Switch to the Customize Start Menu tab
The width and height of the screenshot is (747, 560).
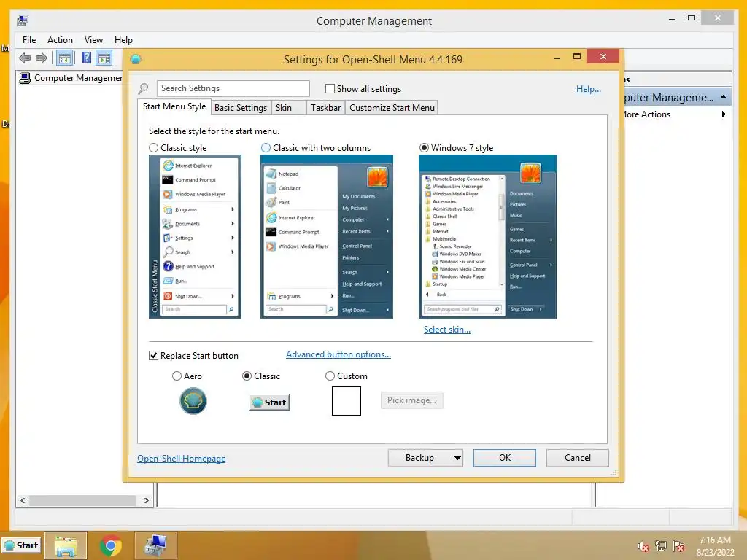coord(392,108)
